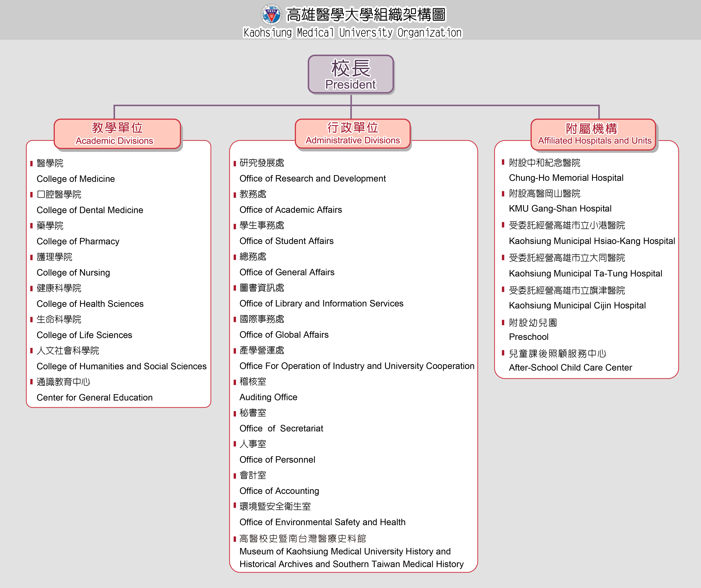Click Office of Academic Affairs

tap(291, 210)
